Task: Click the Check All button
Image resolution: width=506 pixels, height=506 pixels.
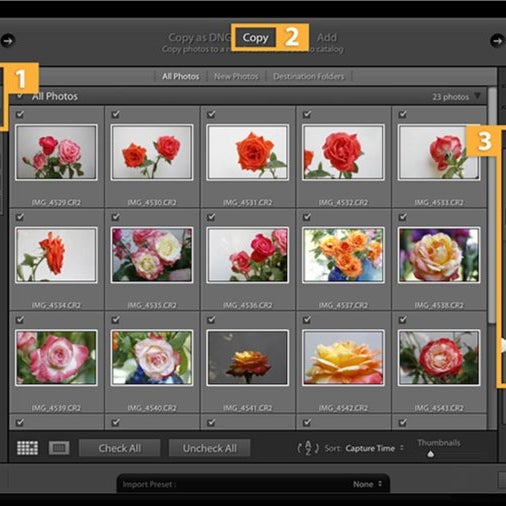Action: pyautogui.click(x=120, y=448)
